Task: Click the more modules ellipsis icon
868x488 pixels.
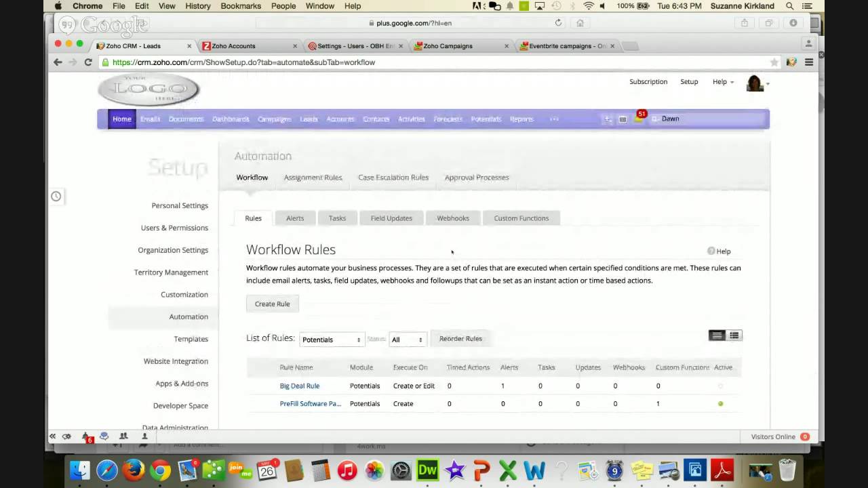Action: click(x=554, y=119)
